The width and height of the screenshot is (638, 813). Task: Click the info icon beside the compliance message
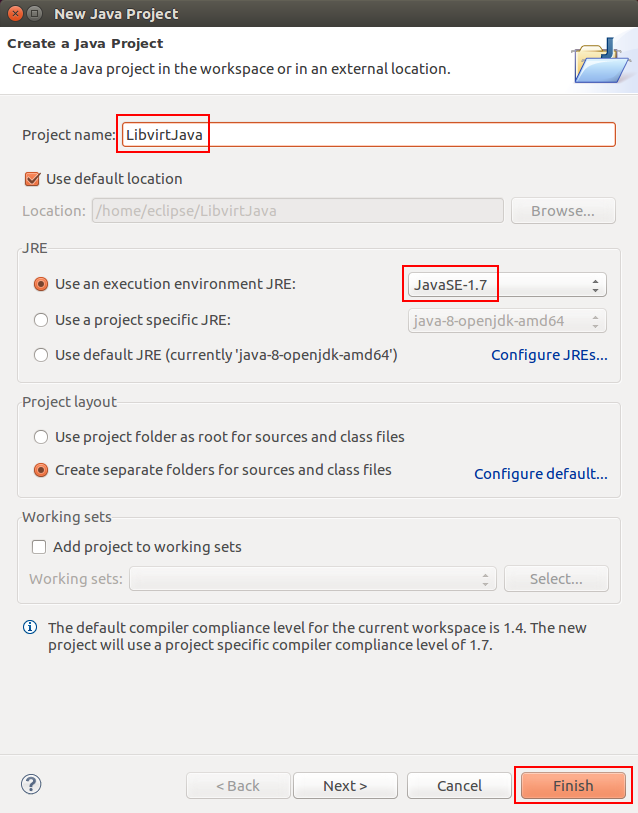coord(30,627)
